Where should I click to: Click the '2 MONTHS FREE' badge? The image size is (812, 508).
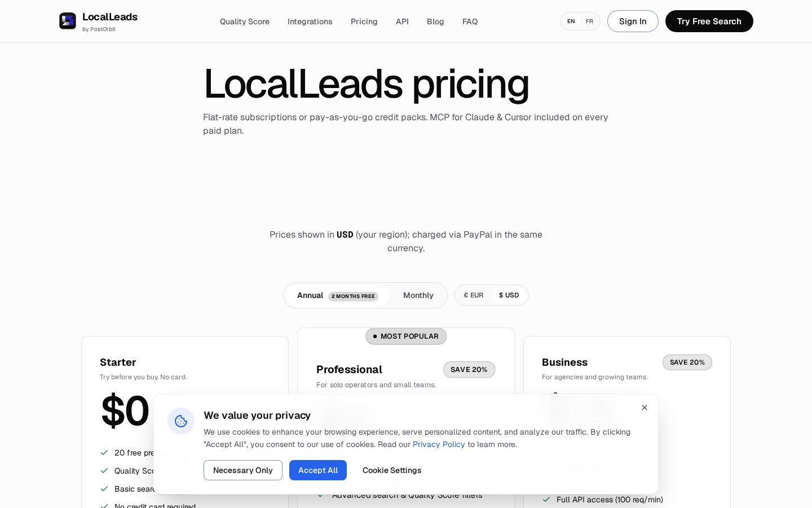point(353,296)
